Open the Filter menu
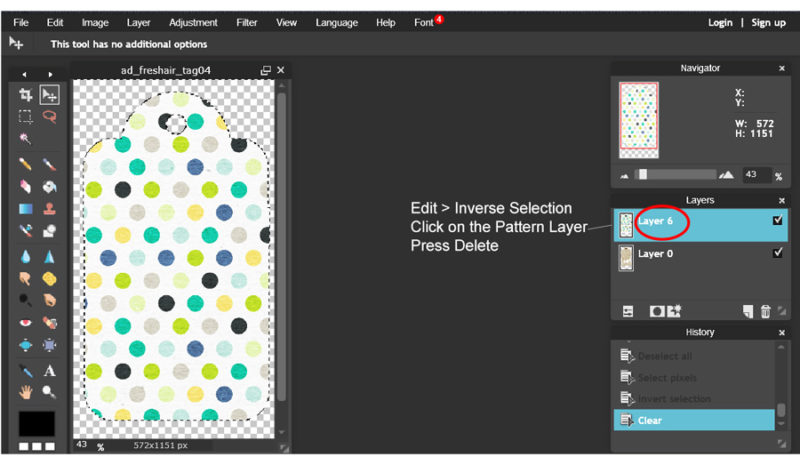The height and width of the screenshot is (465, 800). (246, 22)
